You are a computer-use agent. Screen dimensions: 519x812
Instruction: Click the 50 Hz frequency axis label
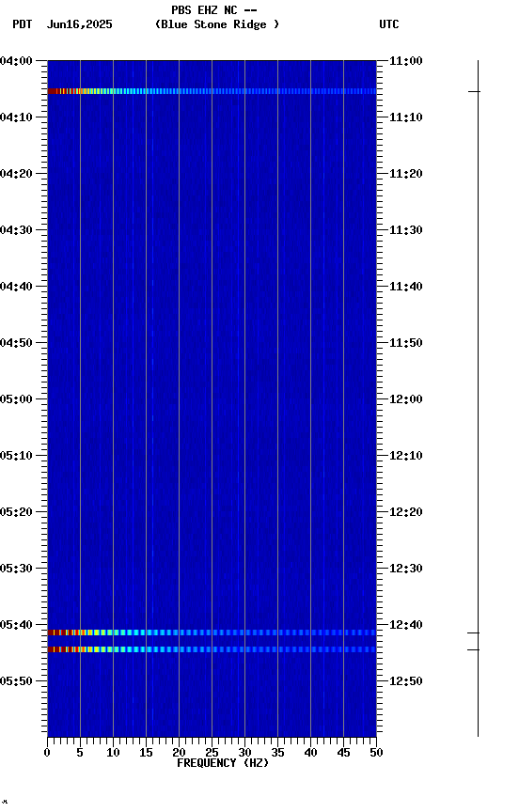(376, 753)
